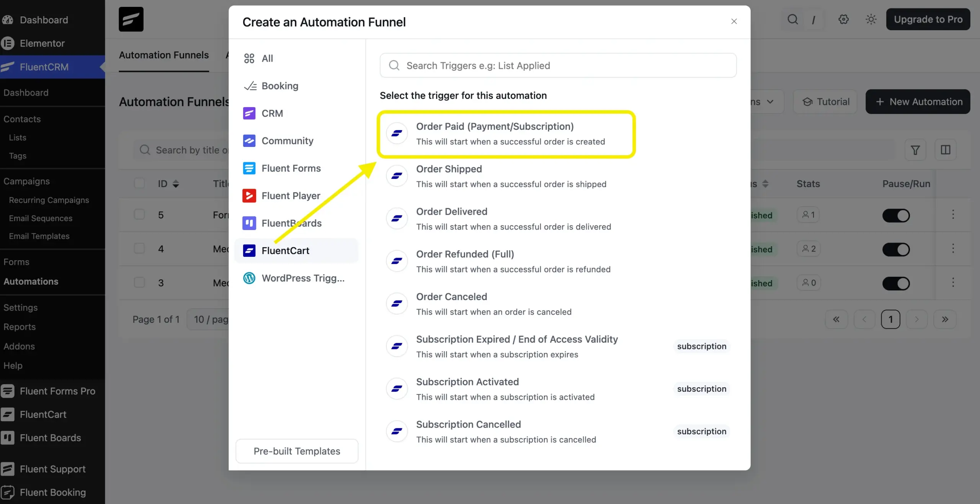Click the Order Delivered trigger icon
Viewport: 980px width, 504px height.
(397, 219)
